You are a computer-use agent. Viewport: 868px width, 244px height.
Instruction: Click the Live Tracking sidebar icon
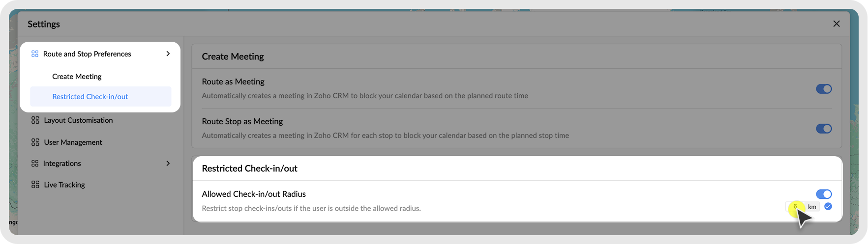tap(35, 185)
